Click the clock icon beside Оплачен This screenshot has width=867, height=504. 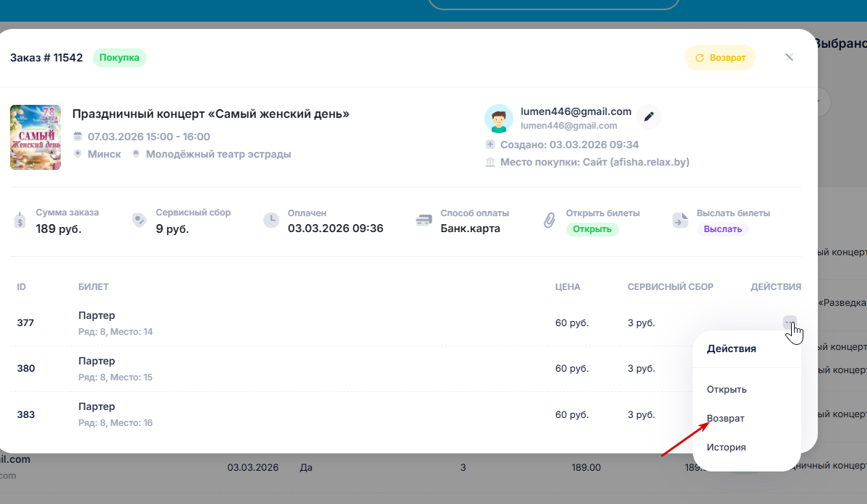pyautogui.click(x=271, y=220)
